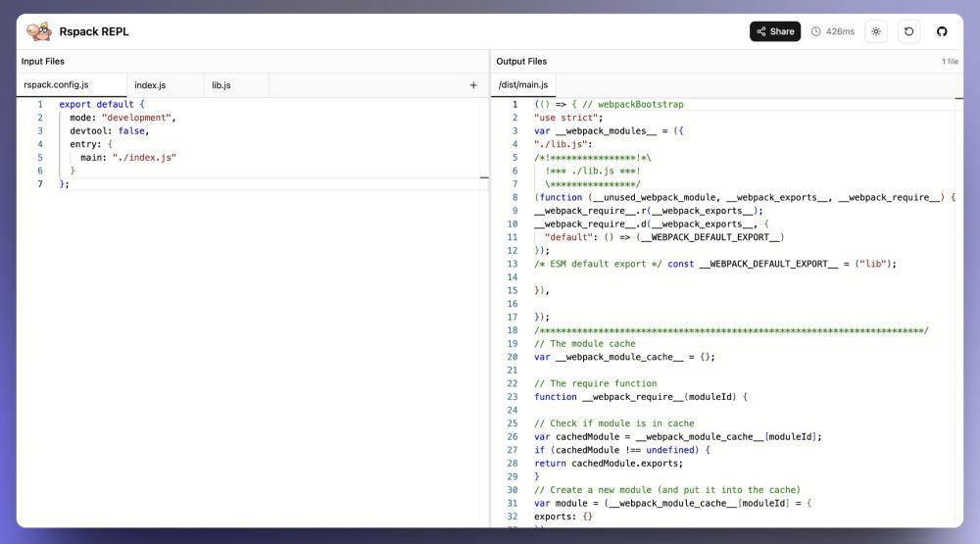Screen dimensions: 980x544
Task: Click on 'export default {' line
Action: coord(102,105)
